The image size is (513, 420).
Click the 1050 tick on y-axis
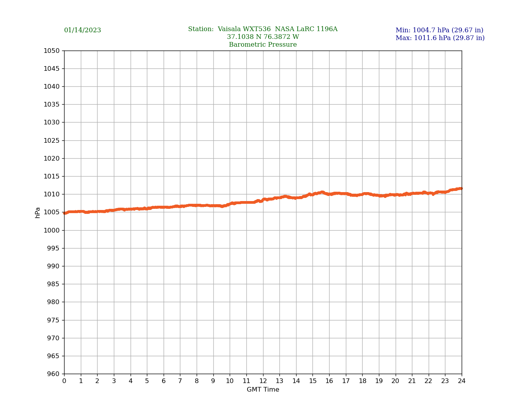point(51,51)
